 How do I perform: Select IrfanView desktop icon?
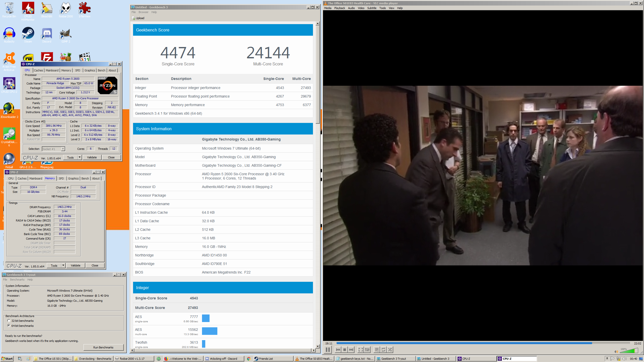pos(85,10)
